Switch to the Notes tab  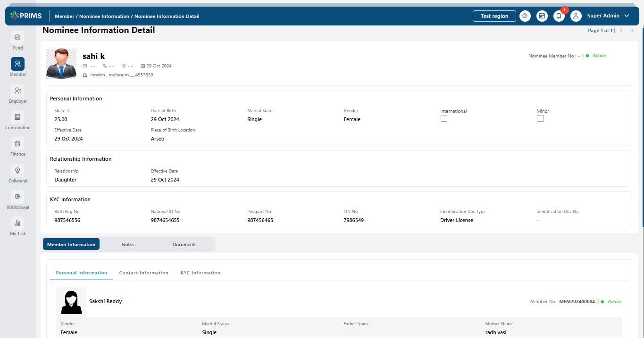pos(128,244)
